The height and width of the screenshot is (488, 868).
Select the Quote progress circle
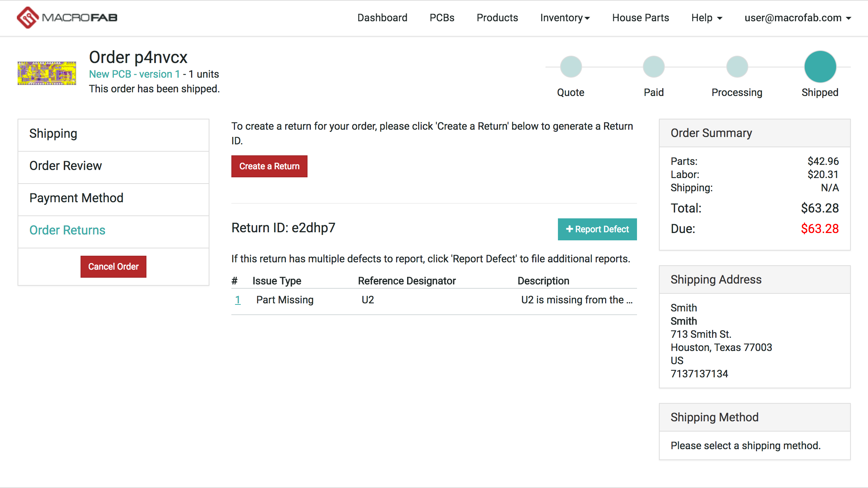coord(570,66)
